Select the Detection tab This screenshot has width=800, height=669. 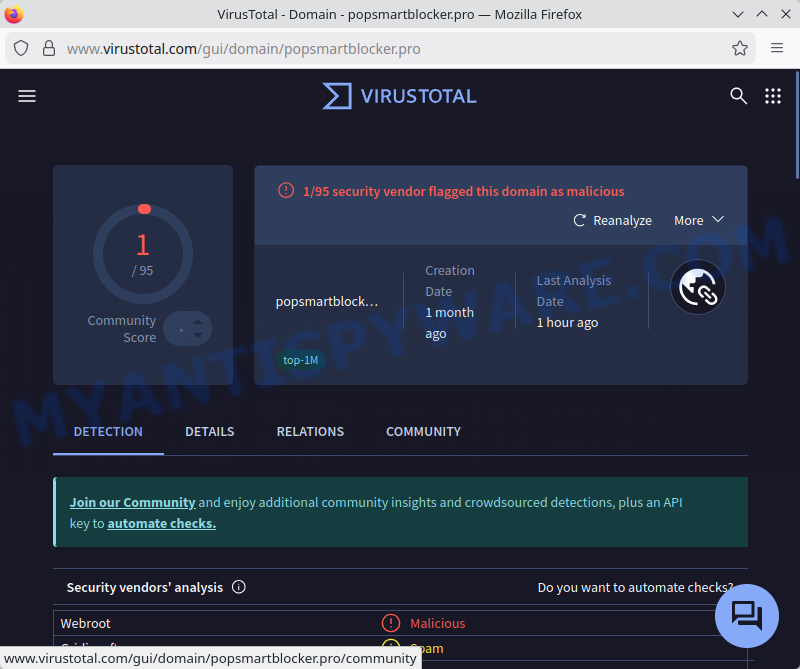[x=108, y=432]
